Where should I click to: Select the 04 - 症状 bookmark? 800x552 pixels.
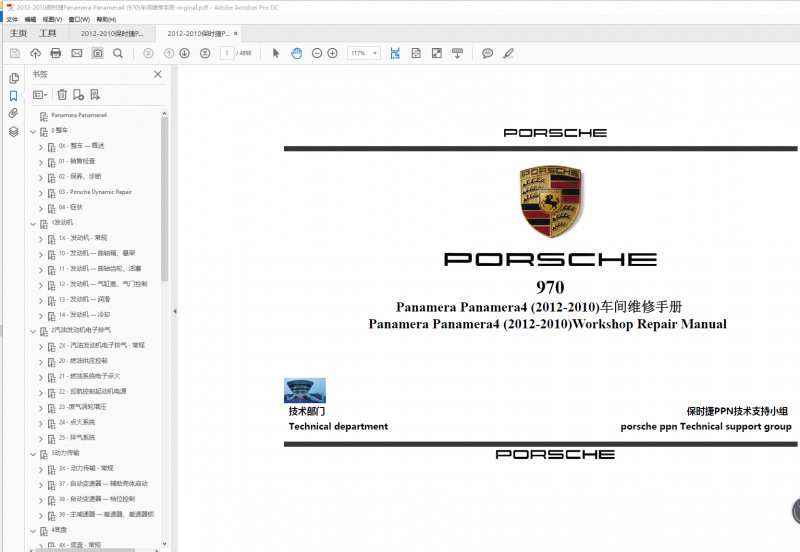(x=70, y=207)
